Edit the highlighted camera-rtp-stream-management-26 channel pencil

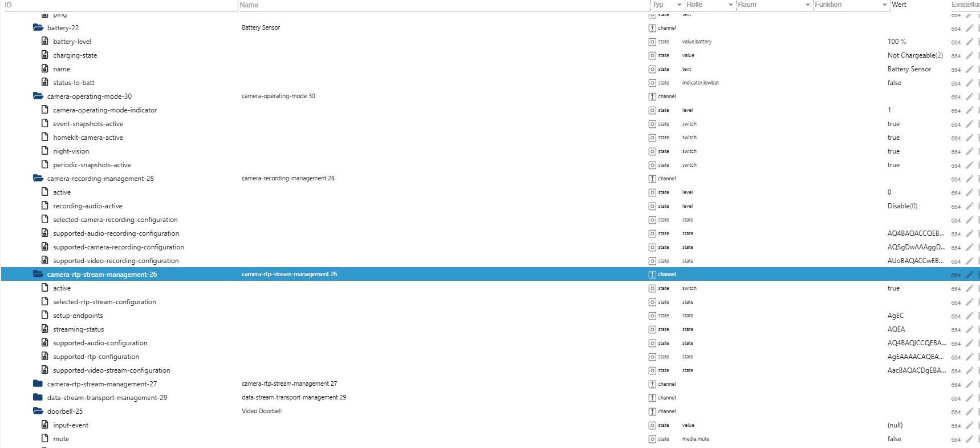pyautogui.click(x=969, y=275)
